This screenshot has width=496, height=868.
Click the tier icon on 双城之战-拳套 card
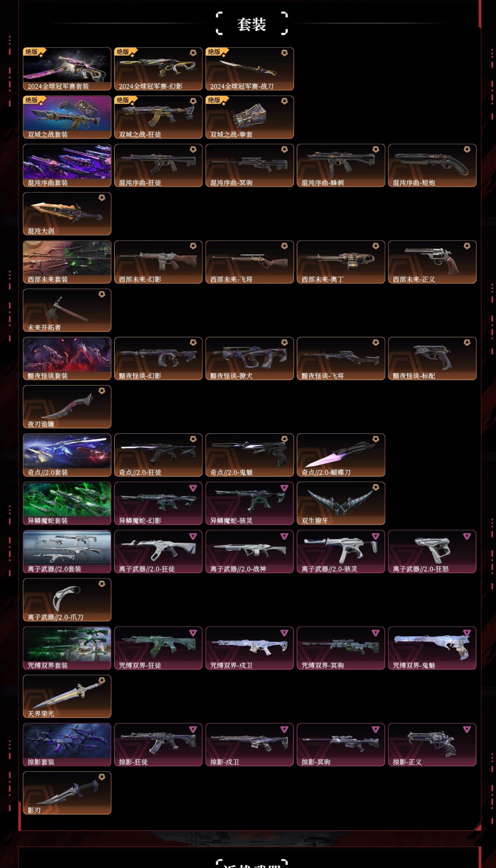coord(284,101)
